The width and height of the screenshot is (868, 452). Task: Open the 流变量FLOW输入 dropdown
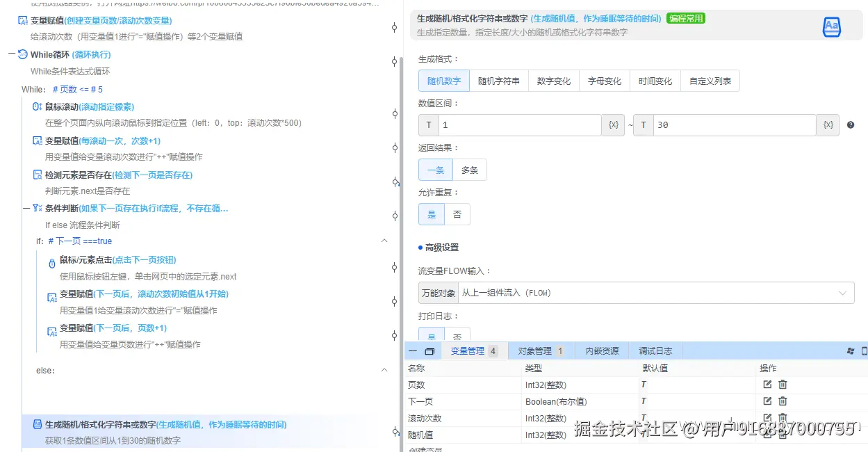coord(656,293)
